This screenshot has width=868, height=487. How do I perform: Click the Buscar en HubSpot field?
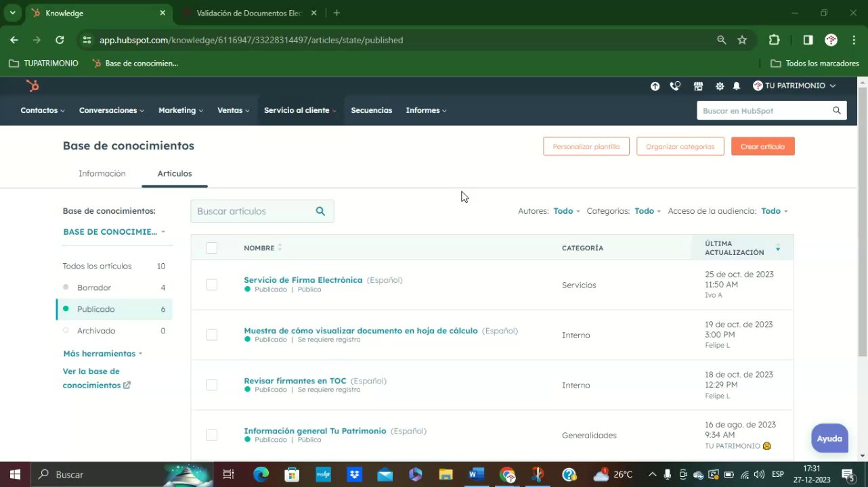pos(772,110)
